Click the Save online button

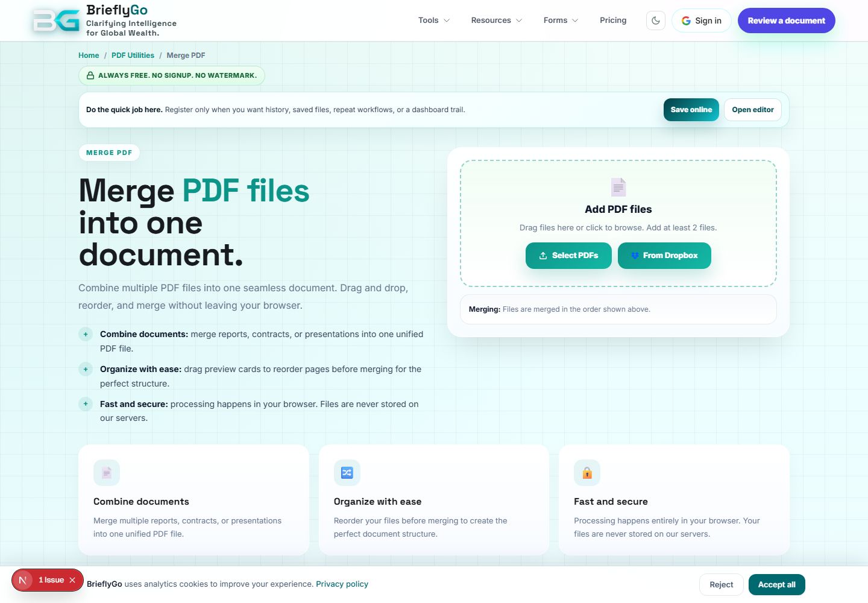pos(691,110)
